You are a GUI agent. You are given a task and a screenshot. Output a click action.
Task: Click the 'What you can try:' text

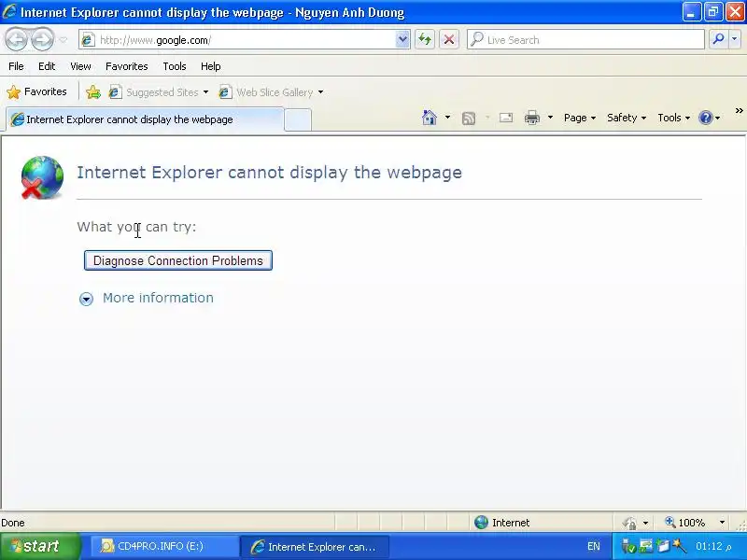coord(136,227)
